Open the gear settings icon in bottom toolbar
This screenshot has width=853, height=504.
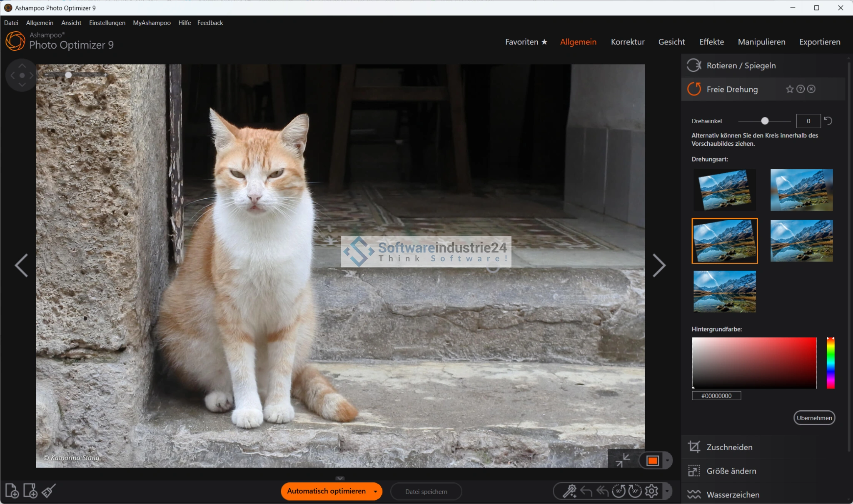(651, 492)
